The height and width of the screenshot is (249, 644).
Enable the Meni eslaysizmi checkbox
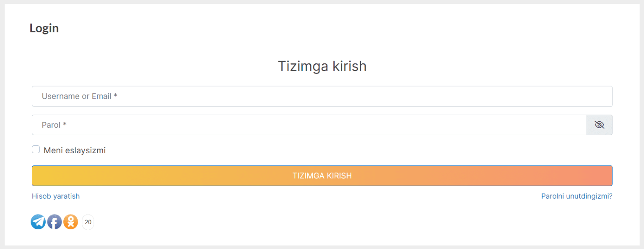pos(36,149)
